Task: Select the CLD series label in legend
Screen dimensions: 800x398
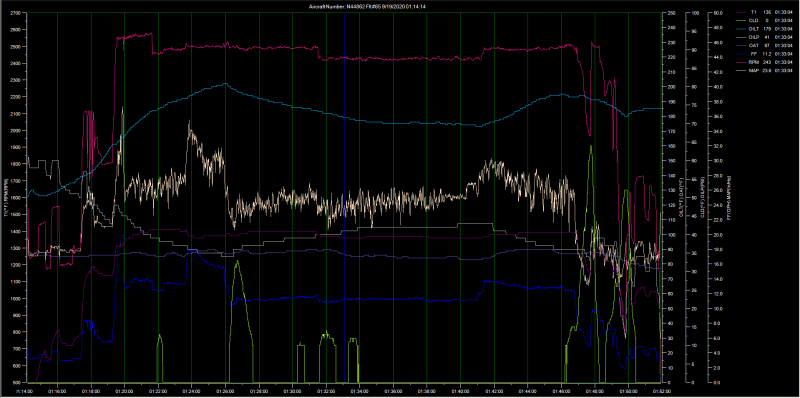Action: point(753,20)
